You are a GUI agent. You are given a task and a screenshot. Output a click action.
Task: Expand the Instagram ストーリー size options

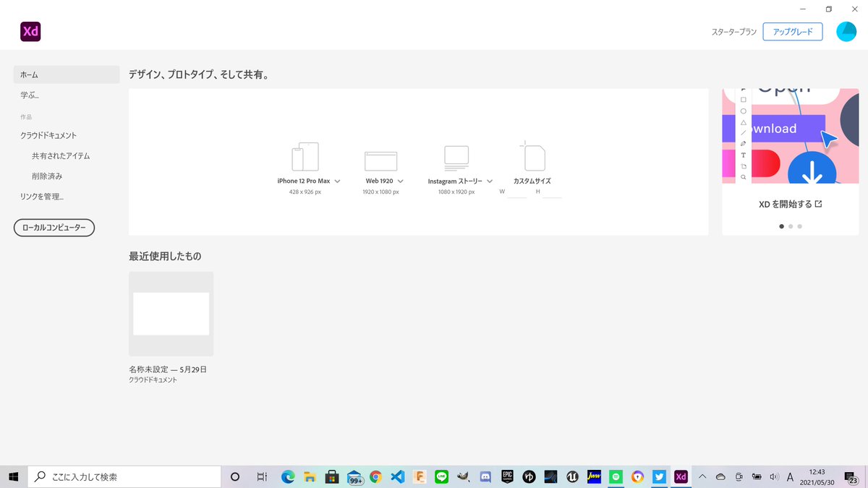489,181
